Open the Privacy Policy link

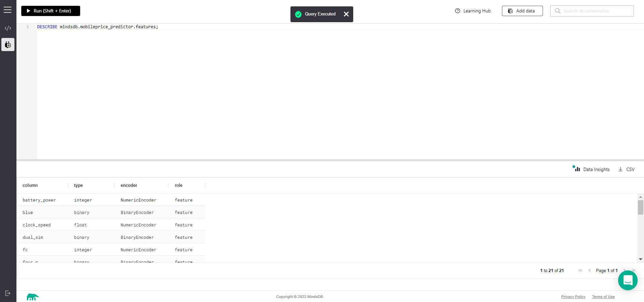pos(573,297)
